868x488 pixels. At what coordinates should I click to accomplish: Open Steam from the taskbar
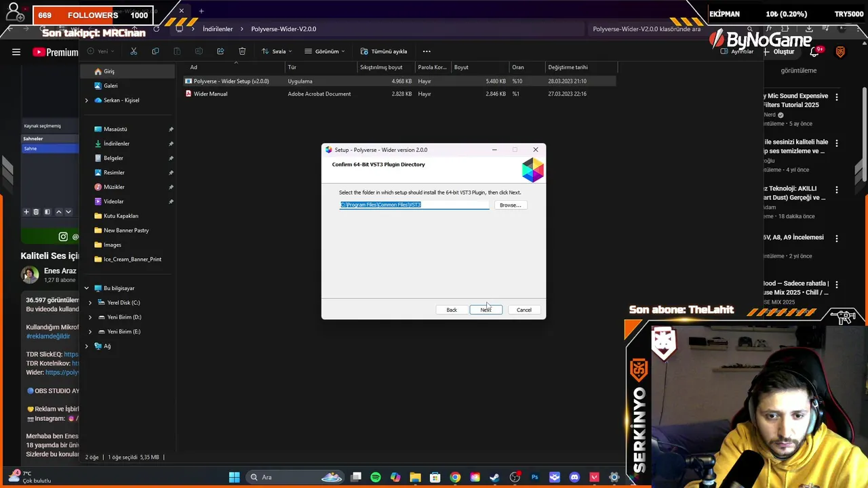pyautogui.click(x=495, y=477)
